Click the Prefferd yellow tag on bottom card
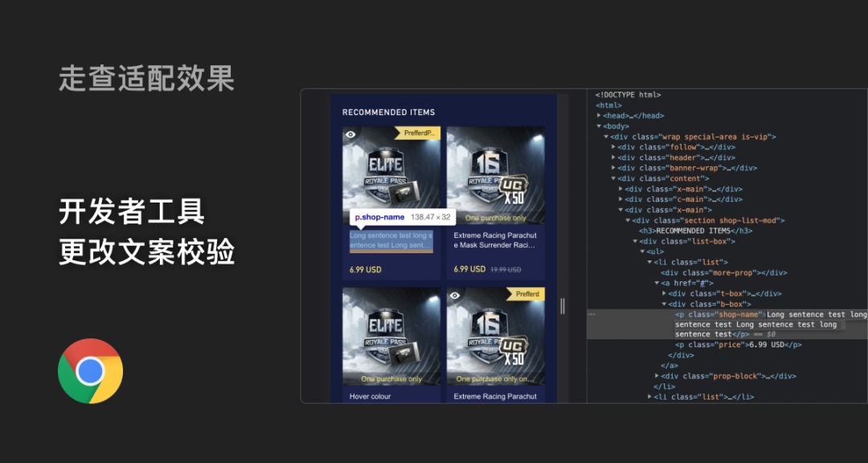This screenshot has width=868, height=463. pos(526,294)
